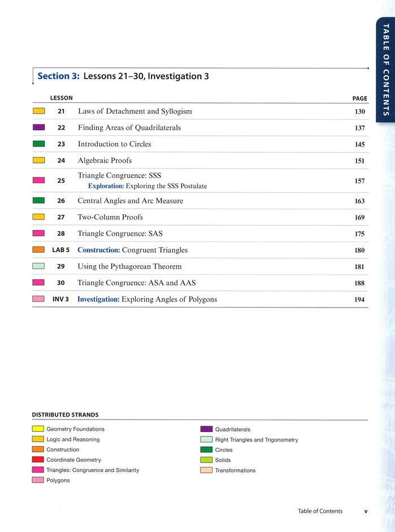Click the Transformations peach legend swatch
Viewport: 395px width, 532px height.
coord(206,470)
